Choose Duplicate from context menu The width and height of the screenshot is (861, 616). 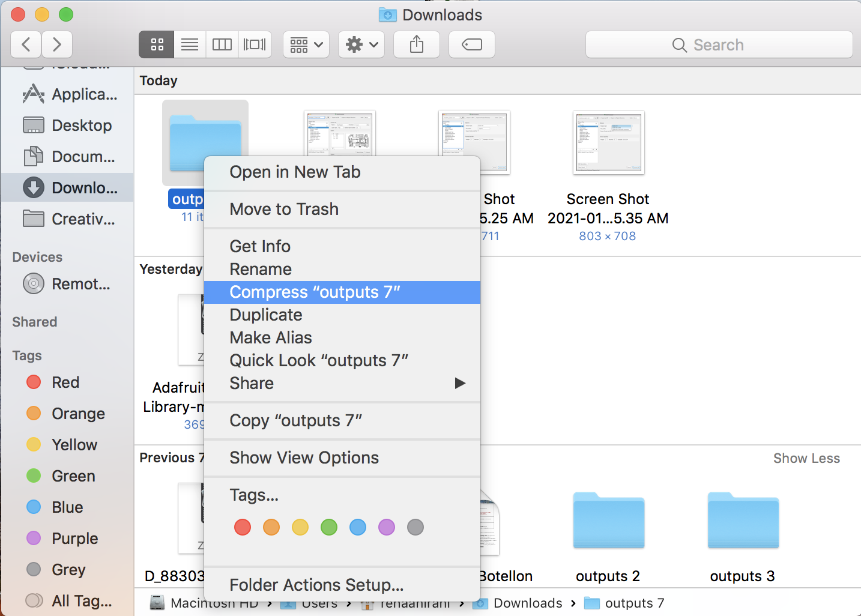point(342,315)
